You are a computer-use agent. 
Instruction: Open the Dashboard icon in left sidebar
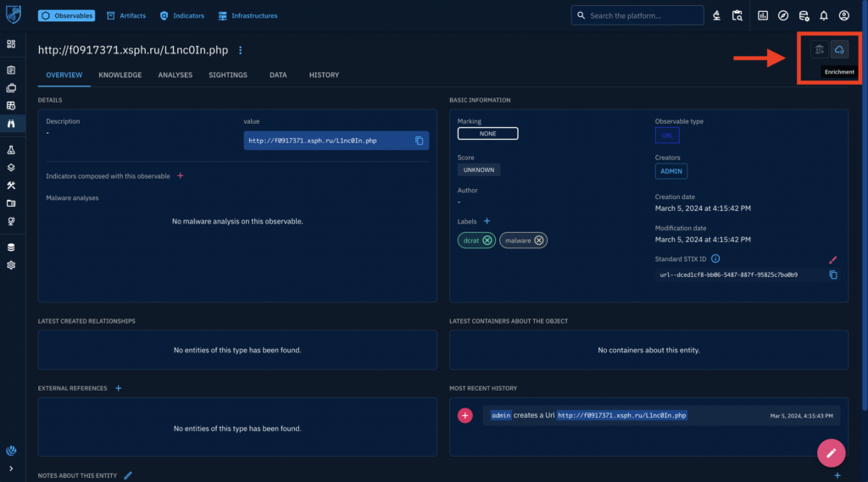tap(11, 43)
